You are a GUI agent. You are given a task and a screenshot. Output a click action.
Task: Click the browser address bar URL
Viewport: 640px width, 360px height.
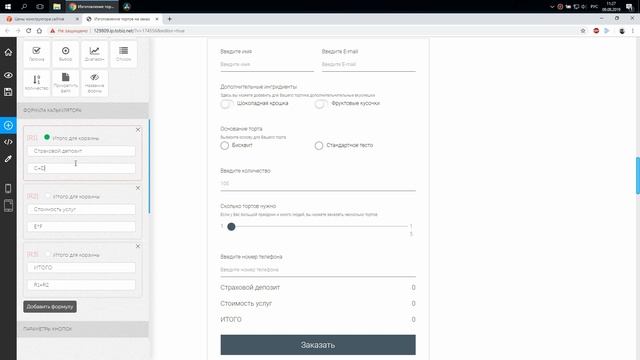(x=139, y=31)
